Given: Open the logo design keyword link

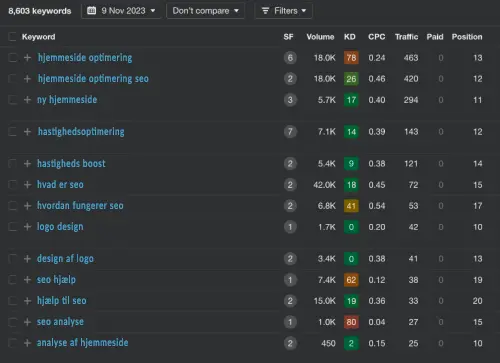Looking at the screenshot, I should (x=60, y=227).
